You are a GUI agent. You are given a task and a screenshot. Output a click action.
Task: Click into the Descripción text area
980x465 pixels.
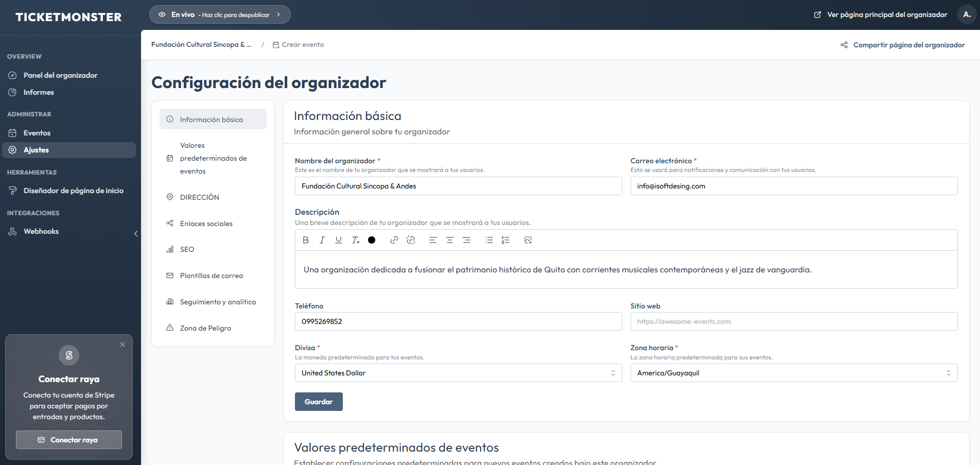626,270
